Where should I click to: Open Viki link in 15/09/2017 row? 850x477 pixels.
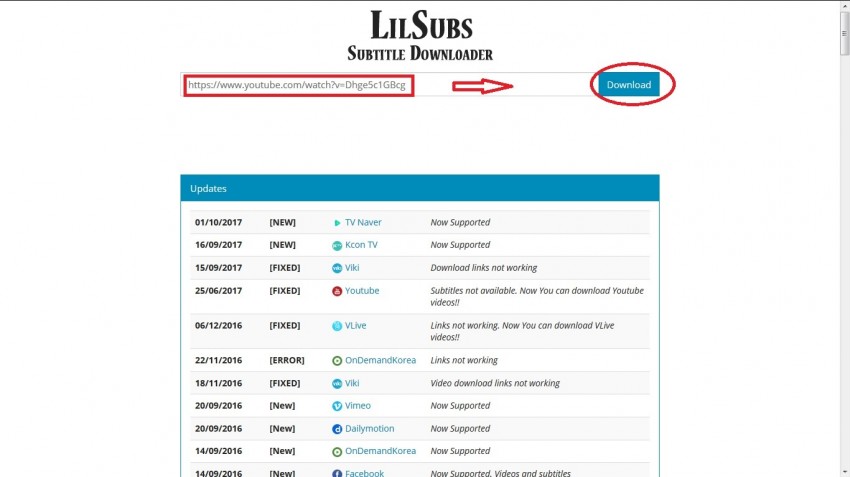(x=352, y=268)
